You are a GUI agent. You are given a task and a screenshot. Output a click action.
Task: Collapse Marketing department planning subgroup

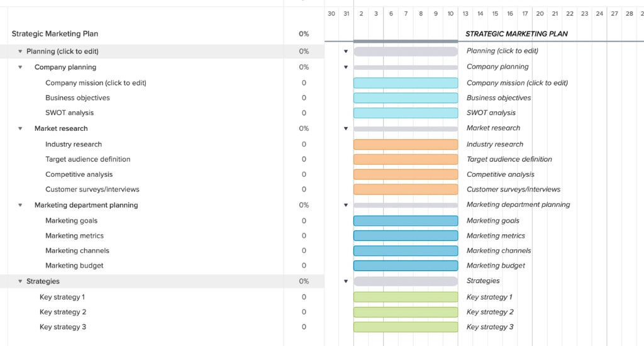pyautogui.click(x=20, y=205)
